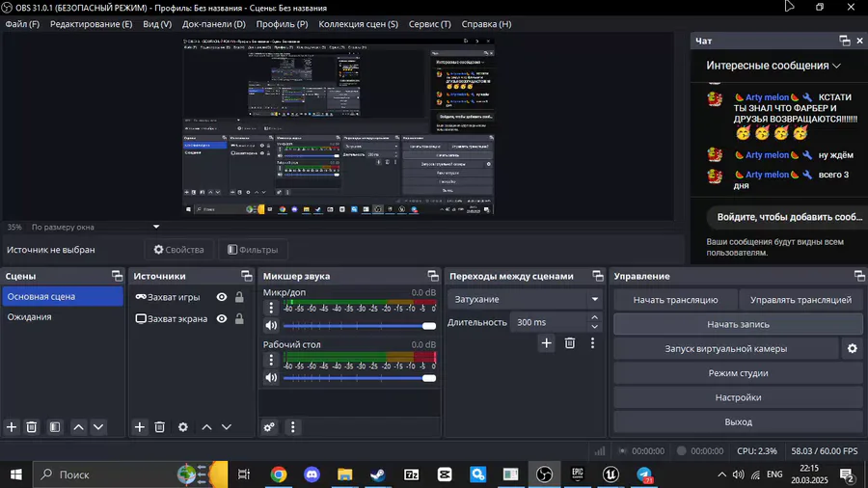Open the Коллекция сцен menu
Image resolution: width=868 pixels, height=488 pixels.
tap(358, 24)
